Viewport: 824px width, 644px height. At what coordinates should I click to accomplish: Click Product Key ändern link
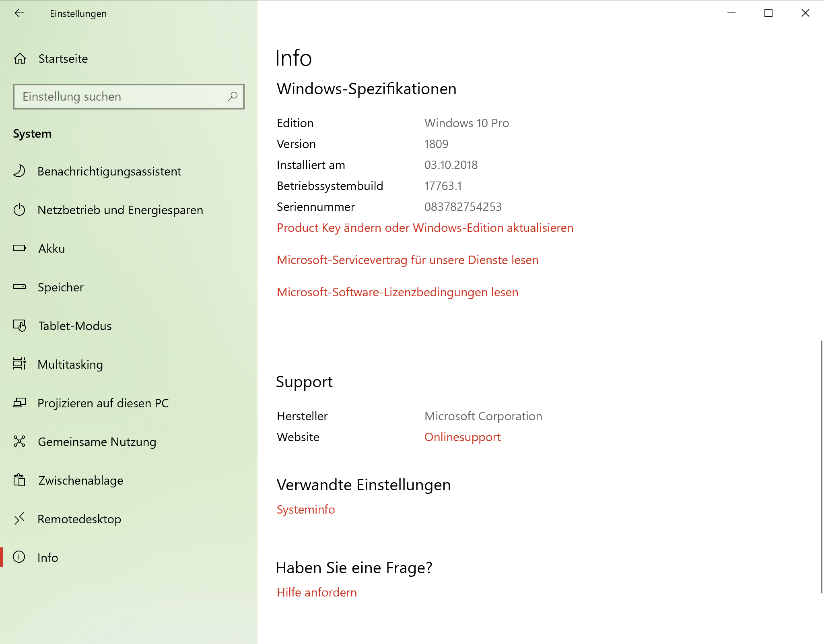[x=425, y=228]
